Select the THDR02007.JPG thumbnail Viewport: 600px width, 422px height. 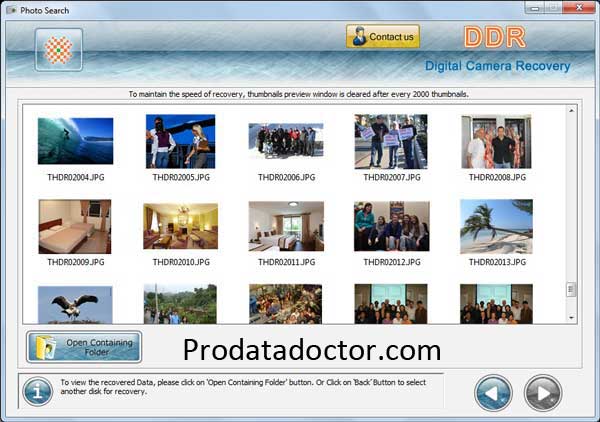click(391, 141)
